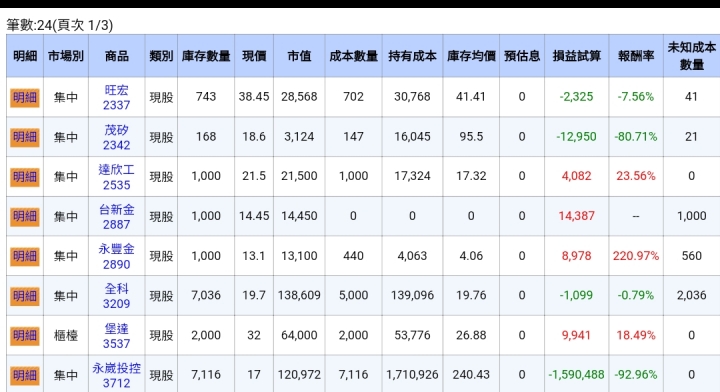Open the 永崴投控 3712 stock link
Screen dimensions: 720x392
[117, 375]
